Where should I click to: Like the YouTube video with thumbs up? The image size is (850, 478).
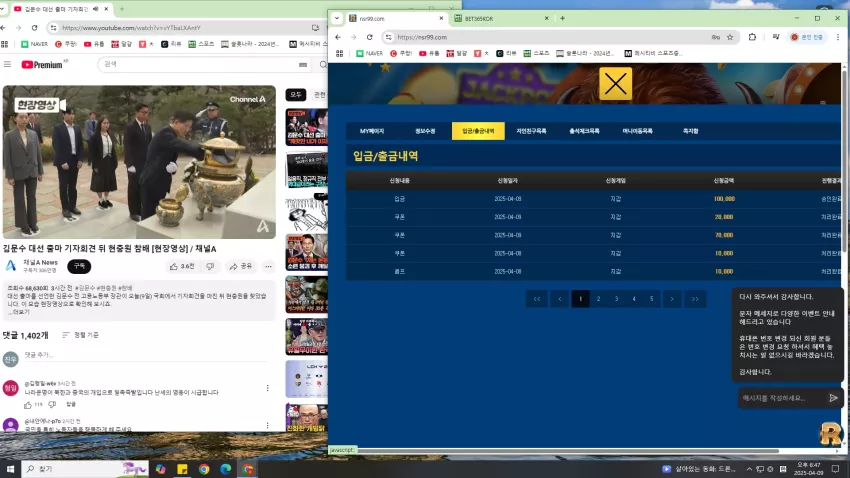182,267
